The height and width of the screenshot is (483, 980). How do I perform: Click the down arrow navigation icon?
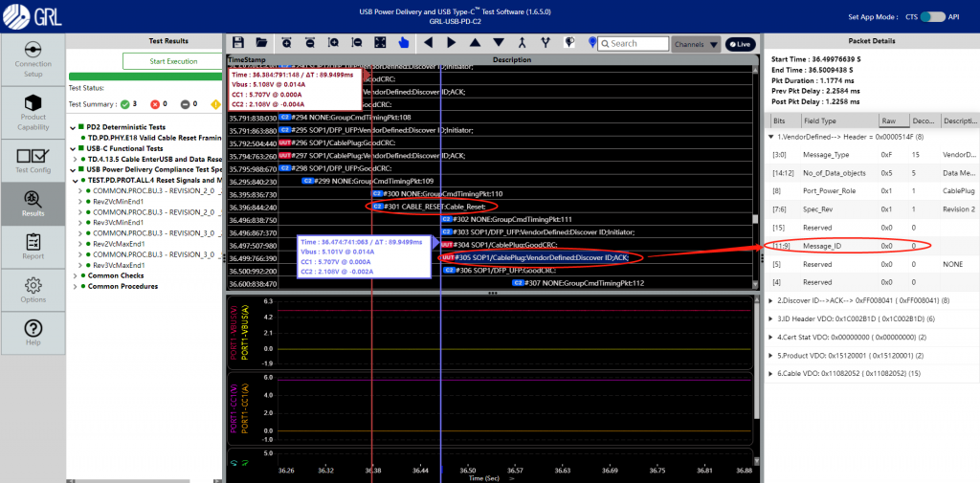click(x=498, y=43)
